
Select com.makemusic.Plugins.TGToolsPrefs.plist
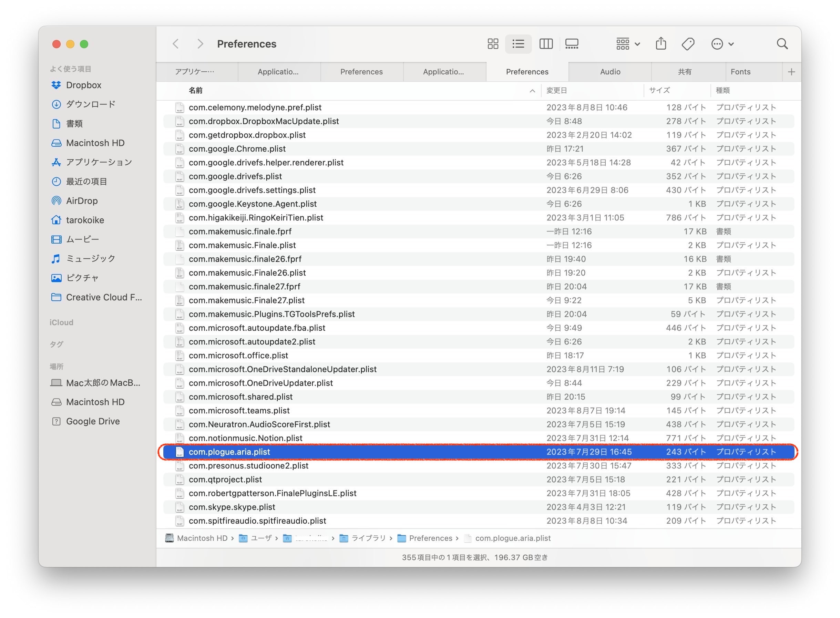(479, 314)
